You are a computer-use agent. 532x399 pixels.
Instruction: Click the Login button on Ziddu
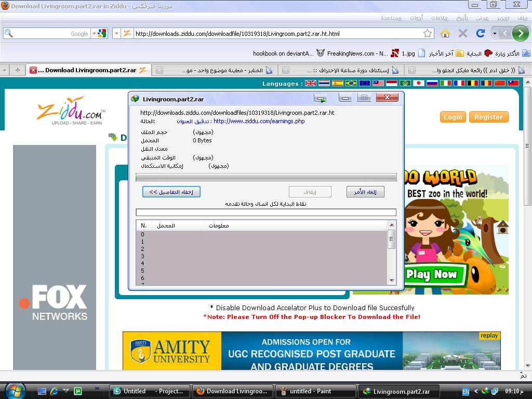pyautogui.click(x=453, y=117)
